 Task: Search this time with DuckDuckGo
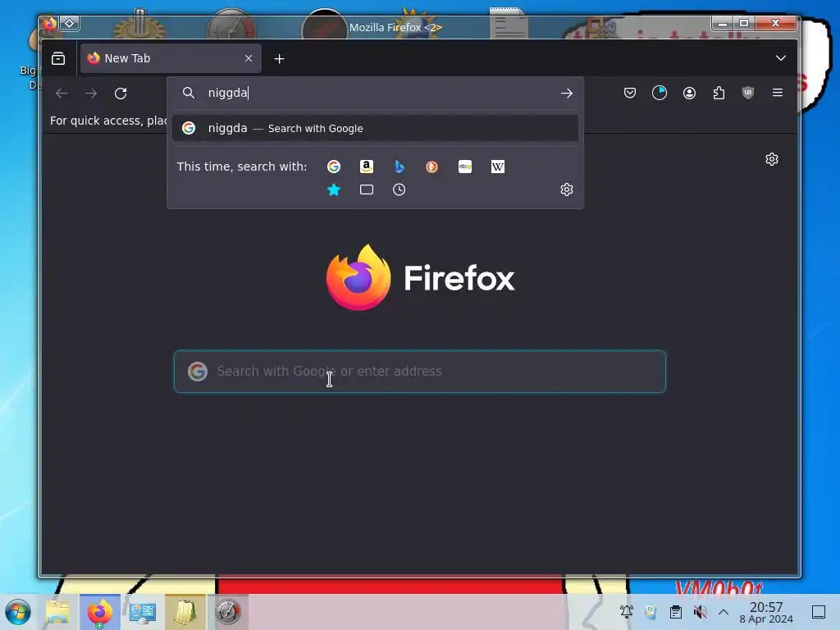(431, 167)
